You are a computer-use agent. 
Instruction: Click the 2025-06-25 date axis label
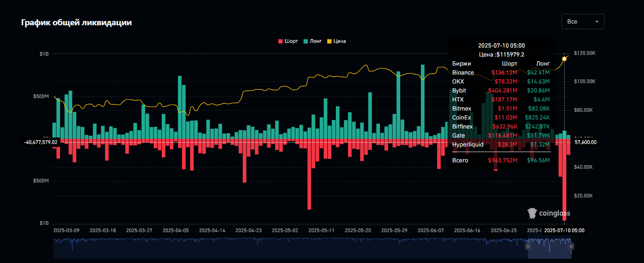(x=504, y=230)
